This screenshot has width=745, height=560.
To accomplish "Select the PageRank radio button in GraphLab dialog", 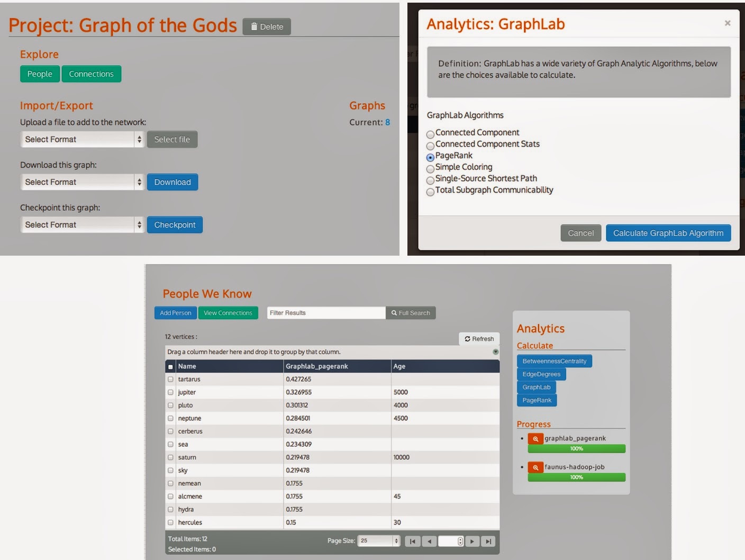I will 430,157.
